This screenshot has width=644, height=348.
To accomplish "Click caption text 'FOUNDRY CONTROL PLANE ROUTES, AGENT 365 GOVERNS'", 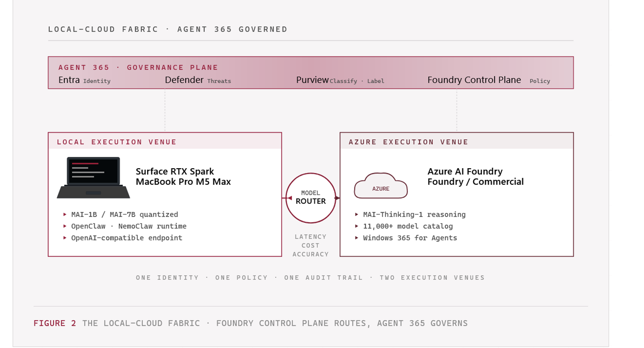I will click(x=342, y=323).
